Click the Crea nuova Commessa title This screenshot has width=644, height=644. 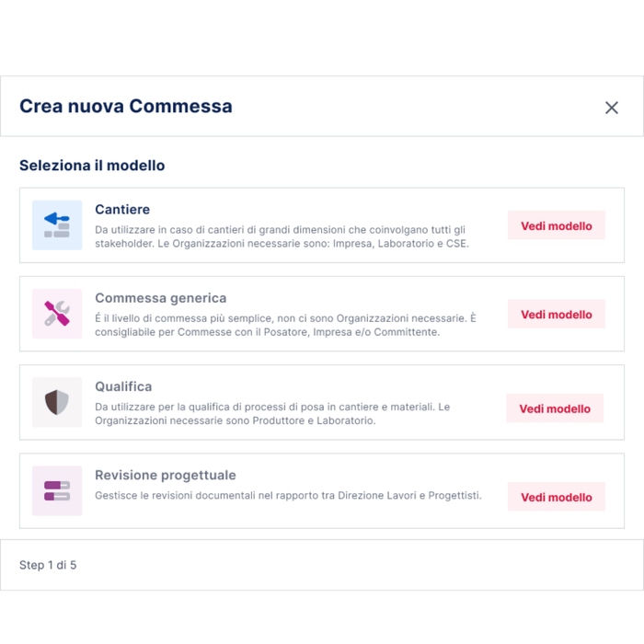(126, 106)
